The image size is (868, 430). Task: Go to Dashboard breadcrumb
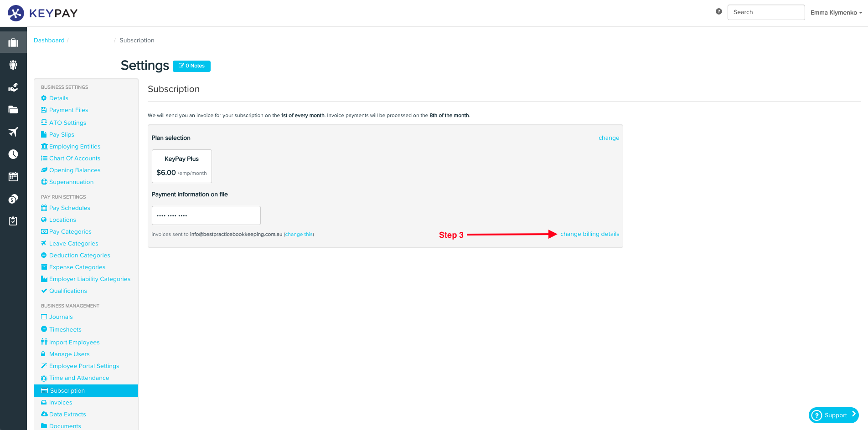49,41
